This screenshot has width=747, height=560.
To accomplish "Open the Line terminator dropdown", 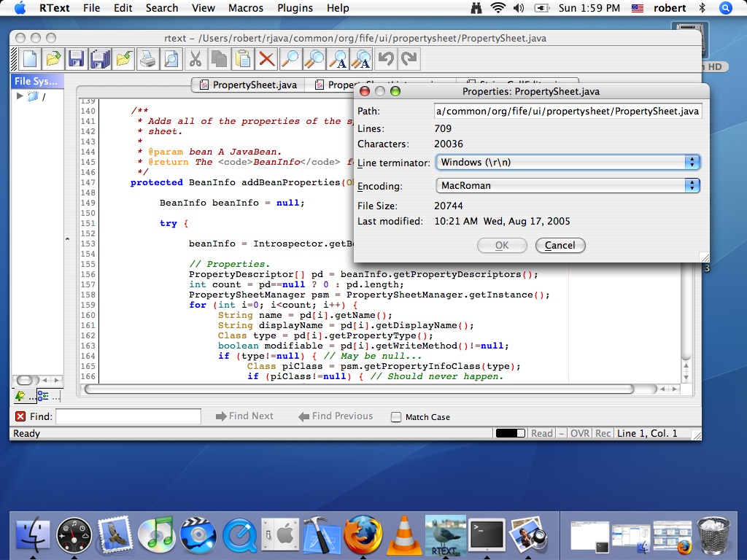I will [x=568, y=162].
